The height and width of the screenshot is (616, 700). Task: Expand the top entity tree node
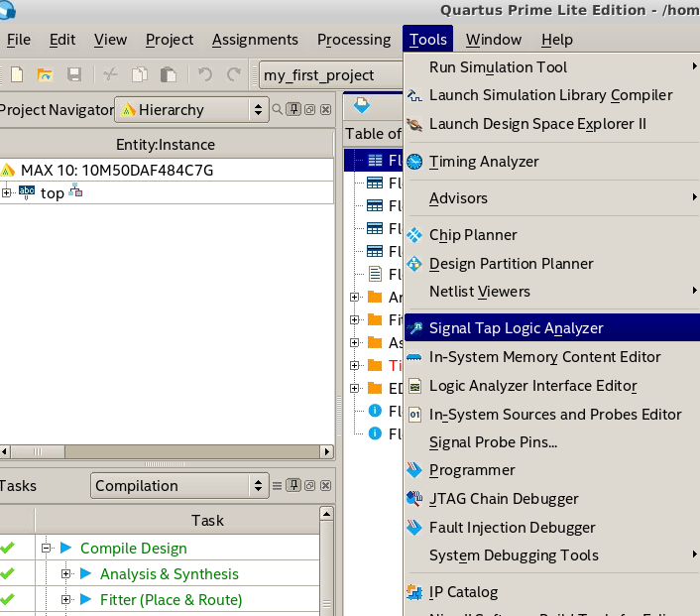point(6,192)
